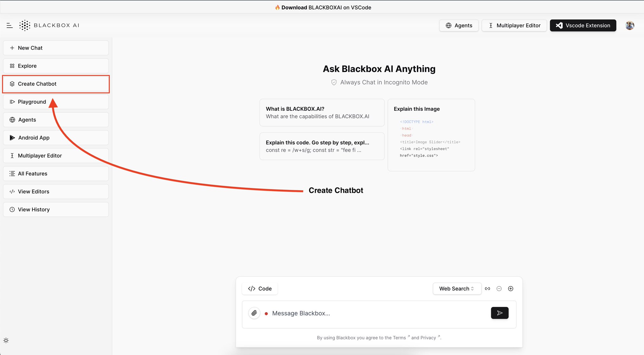Click the plus icon beside New Chat
Viewport: 644px width, 355px height.
12,48
